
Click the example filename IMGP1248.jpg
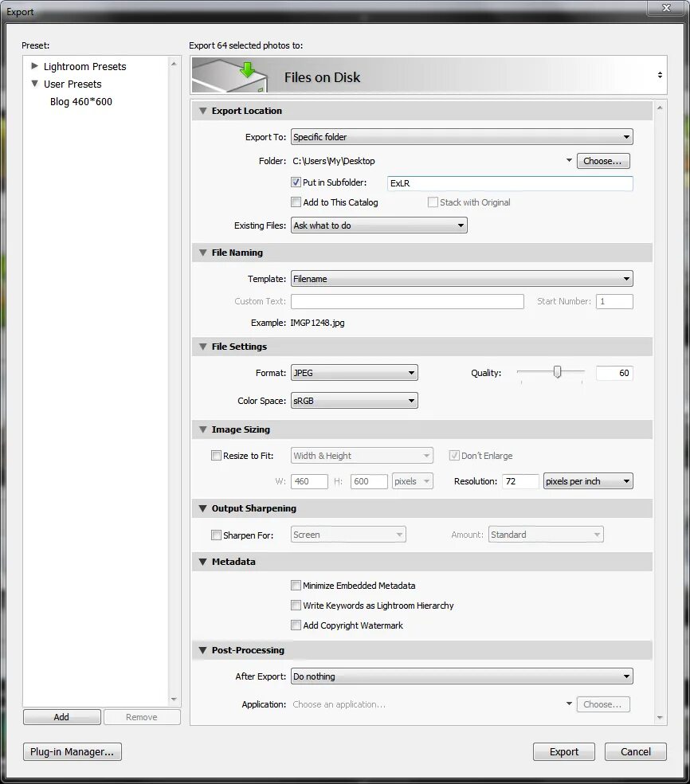pos(317,323)
